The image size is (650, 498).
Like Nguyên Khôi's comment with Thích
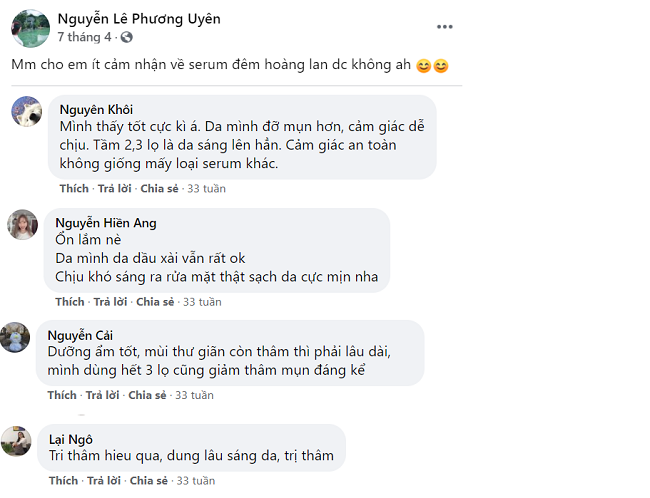tap(74, 189)
